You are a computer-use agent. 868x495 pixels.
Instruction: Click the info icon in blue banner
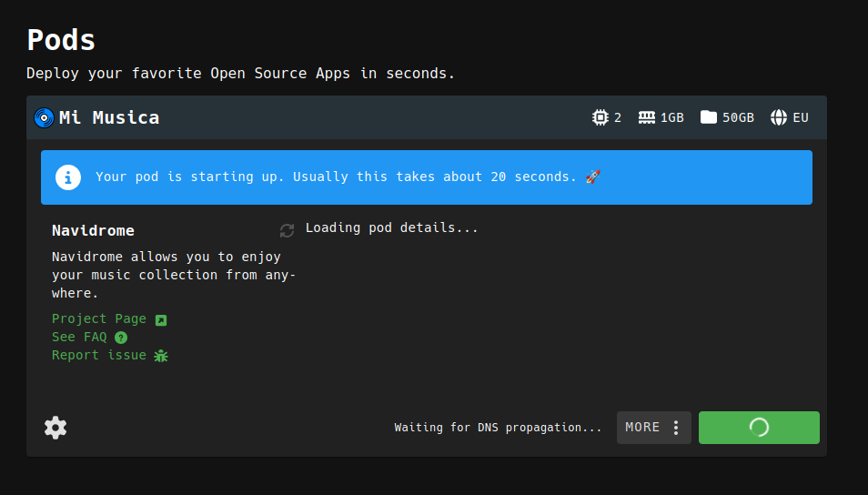[68, 177]
